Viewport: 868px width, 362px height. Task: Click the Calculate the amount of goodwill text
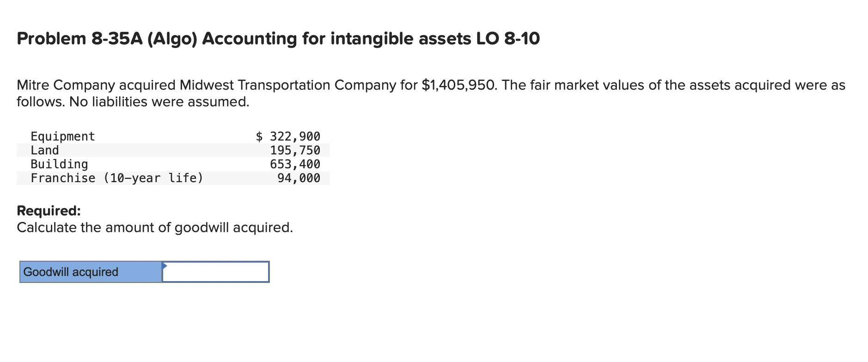click(x=154, y=227)
